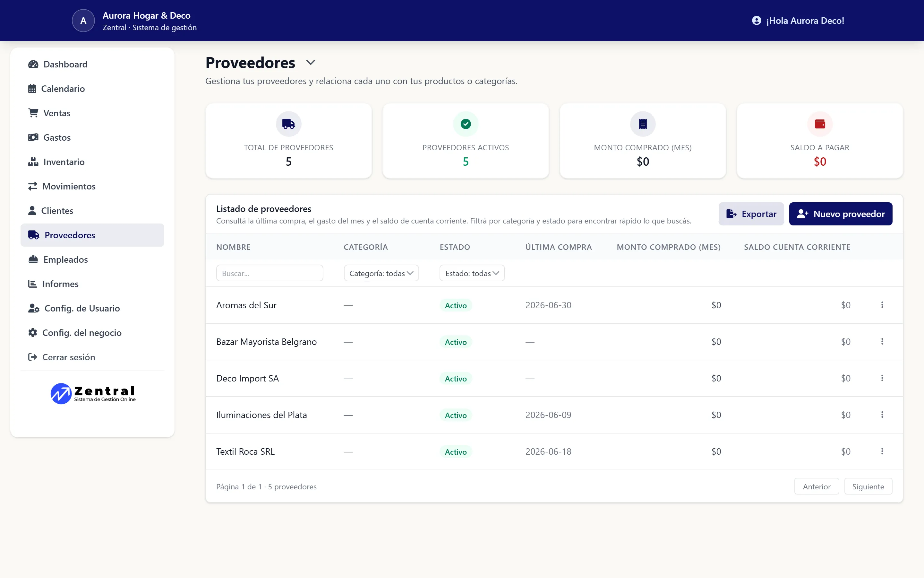The image size is (924, 578).
Task: Click the NOMBRE column header
Action: 233,247
